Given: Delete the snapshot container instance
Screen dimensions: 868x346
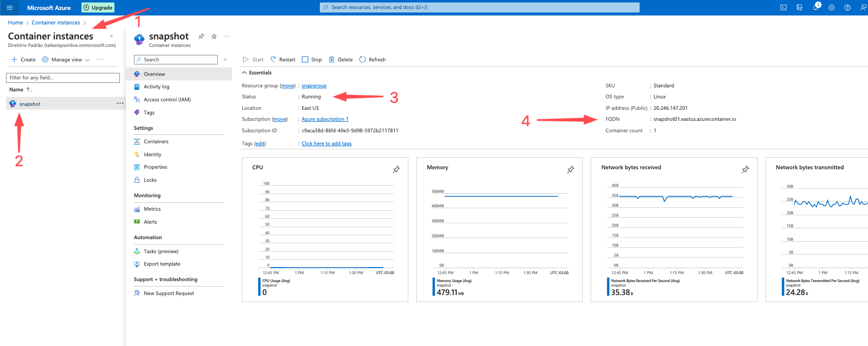Looking at the screenshot, I should 341,59.
